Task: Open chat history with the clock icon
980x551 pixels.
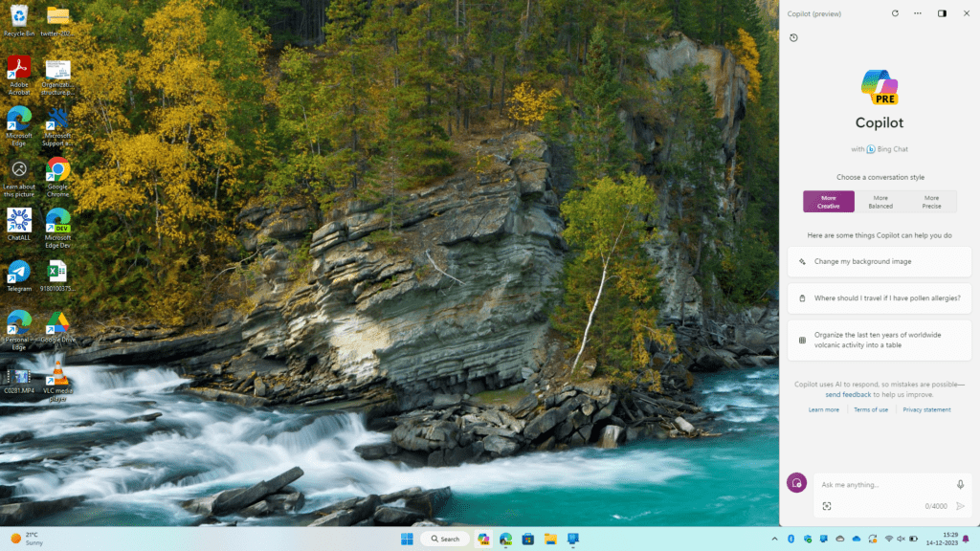Action: (792, 38)
